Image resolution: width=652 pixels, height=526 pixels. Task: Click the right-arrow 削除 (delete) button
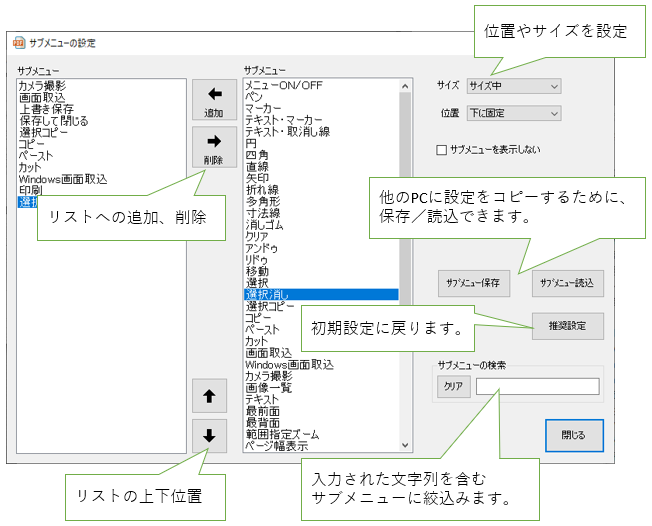pyautogui.click(x=213, y=147)
